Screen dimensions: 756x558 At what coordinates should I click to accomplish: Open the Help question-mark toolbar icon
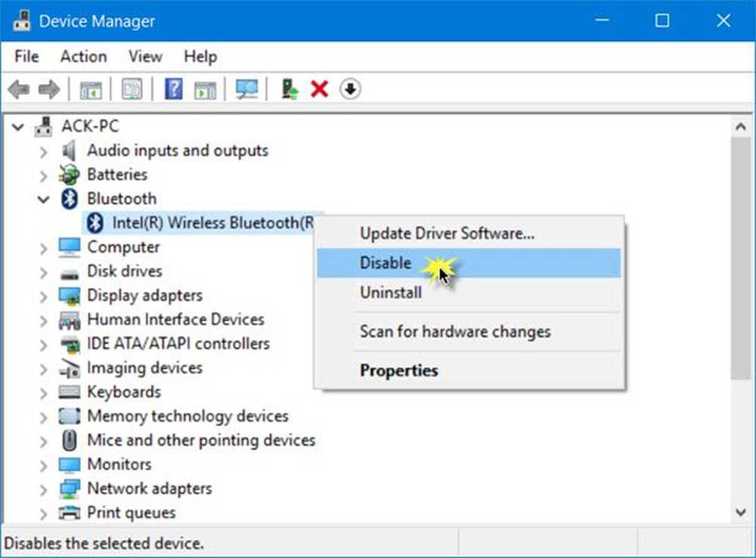coord(174,89)
